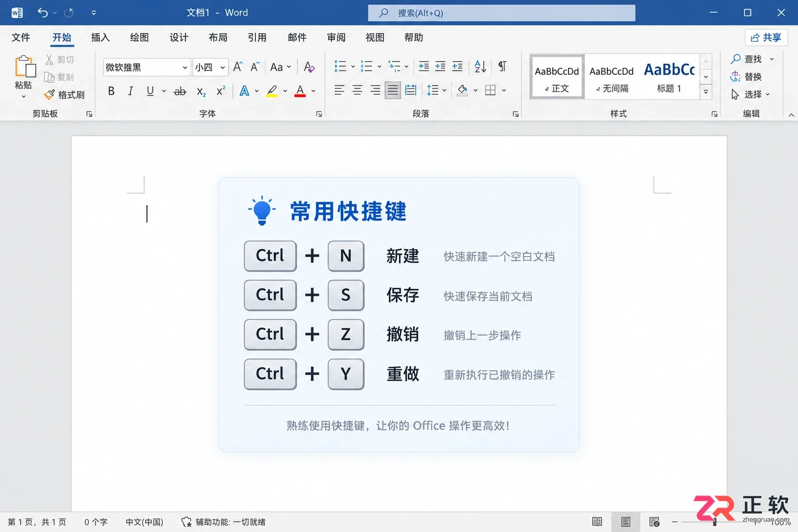The width and height of the screenshot is (798, 532).
Task: Collapse the ribbon with the chevron
Action: click(x=791, y=115)
